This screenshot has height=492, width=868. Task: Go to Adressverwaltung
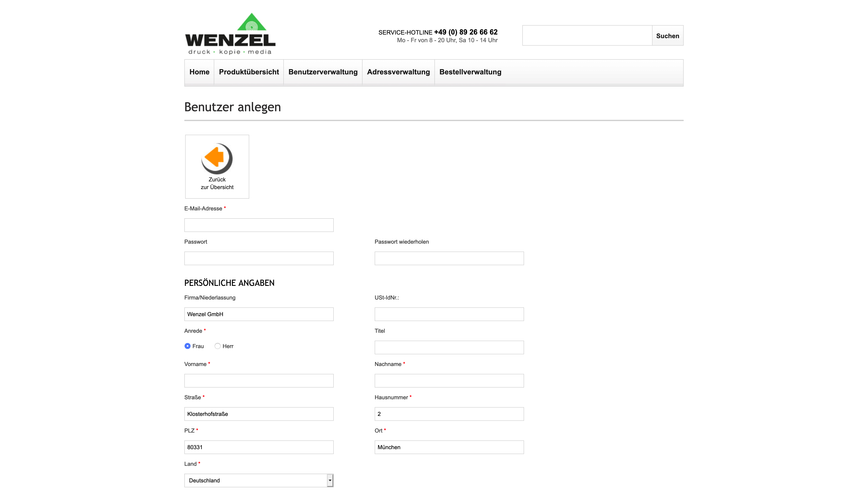[x=398, y=72]
